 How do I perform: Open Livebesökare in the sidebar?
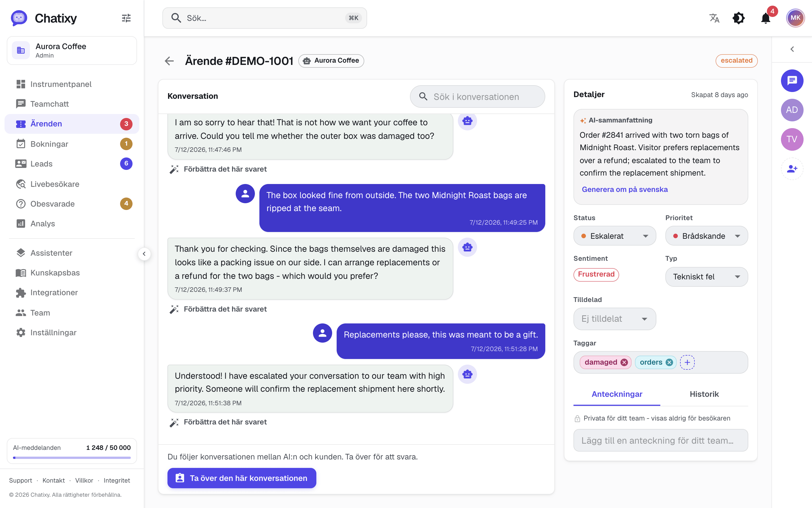(72, 184)
